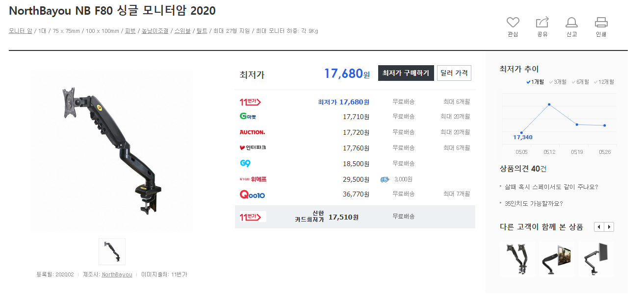644x295 pixels.
Task: Click the 딜러 가격 button
Action: pos(454,73)
